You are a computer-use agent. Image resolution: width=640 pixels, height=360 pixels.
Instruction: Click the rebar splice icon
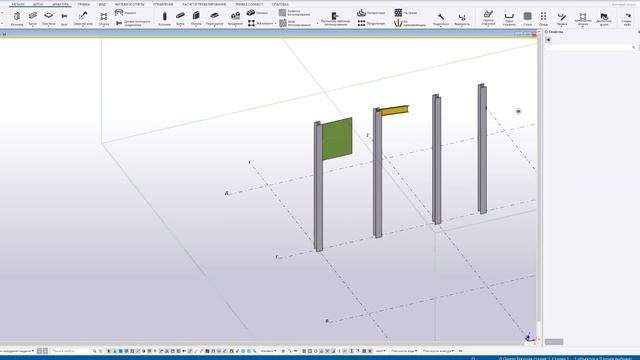(x=562, y=16)
